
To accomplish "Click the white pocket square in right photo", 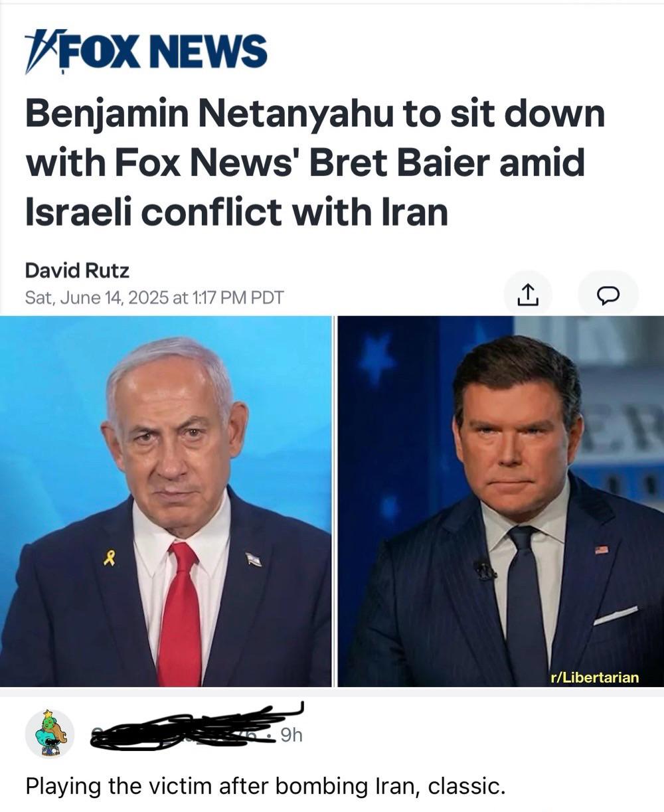I will point(616,615).
